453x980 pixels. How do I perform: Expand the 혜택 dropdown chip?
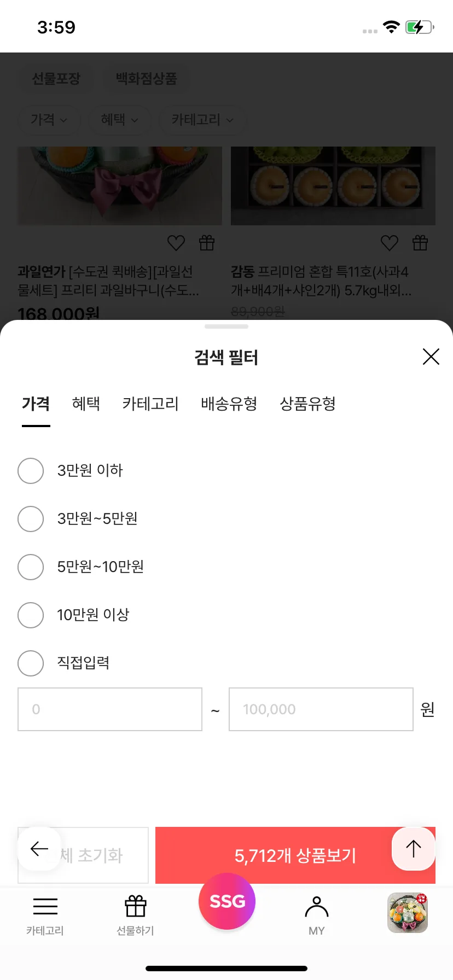click(119, 120)
